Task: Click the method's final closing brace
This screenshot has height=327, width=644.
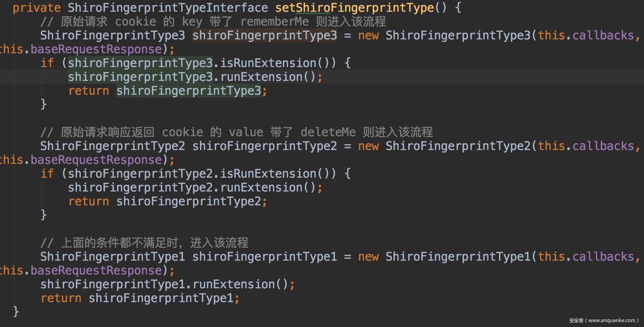Action: click(16, 311)
